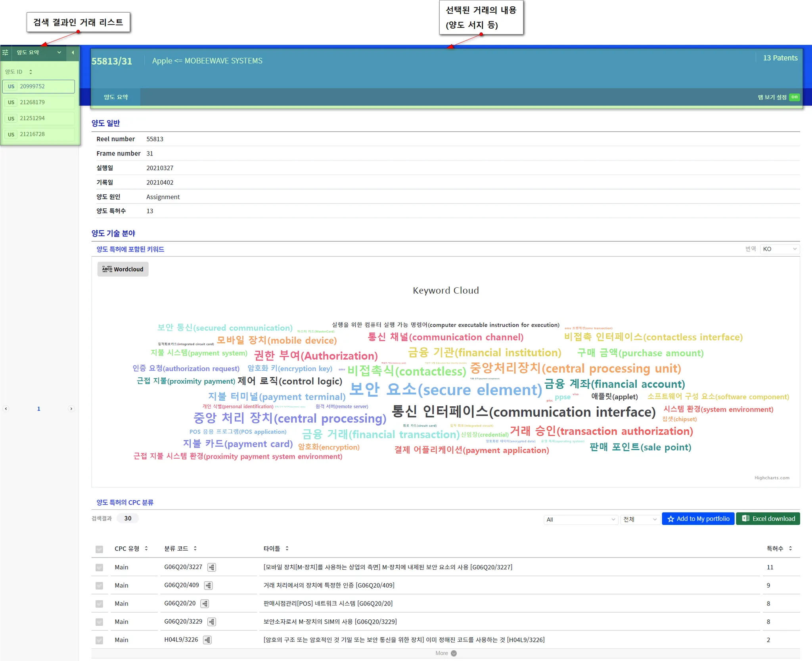This screenshot has height=661, width=812.
Task: Select assignment US 21268179 in list
Action: pyautogui.click(x=38, y=102)
